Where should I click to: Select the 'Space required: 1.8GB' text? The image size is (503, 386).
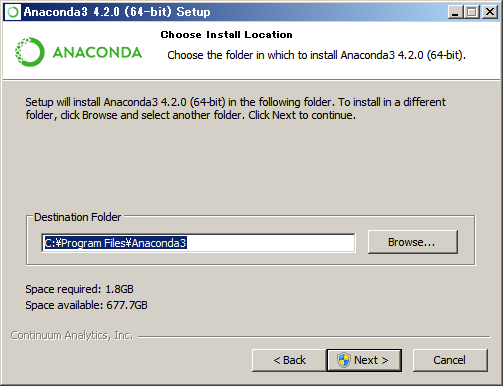coord(79,289)
